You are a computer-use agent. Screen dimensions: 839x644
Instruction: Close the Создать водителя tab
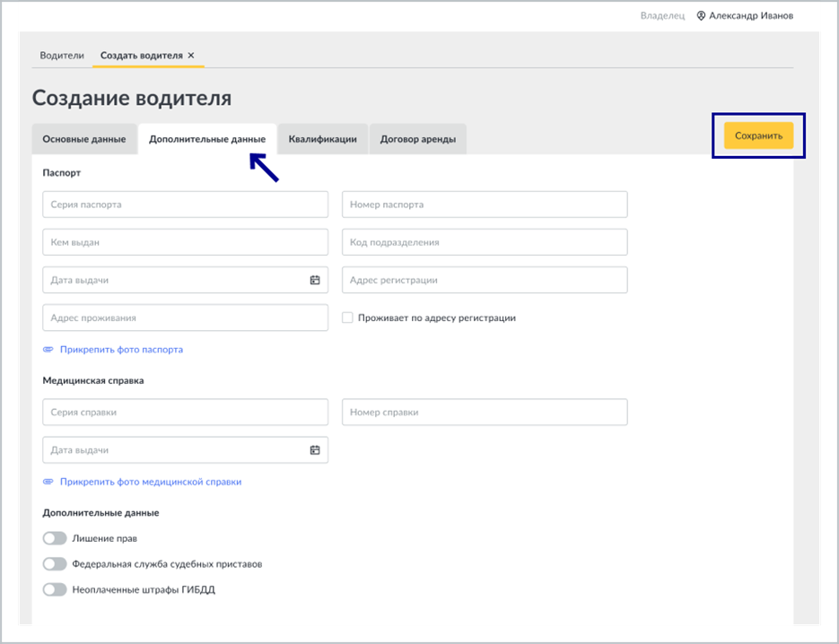click(191, 55)
